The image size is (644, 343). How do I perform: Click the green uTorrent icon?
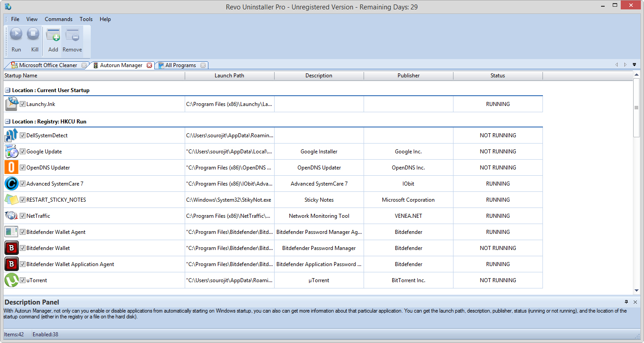tap(11, 280)
